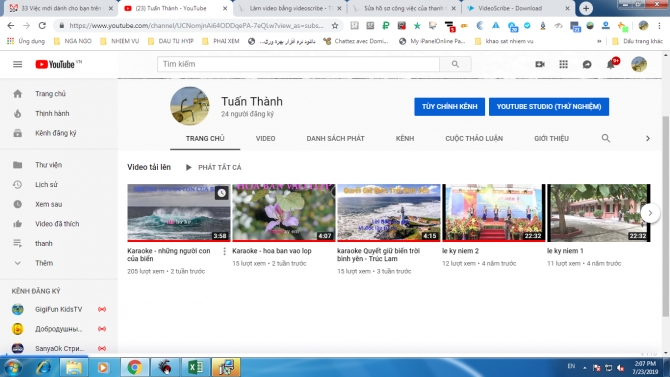Bookmark page with the star icon

click(x=335, y=26)
